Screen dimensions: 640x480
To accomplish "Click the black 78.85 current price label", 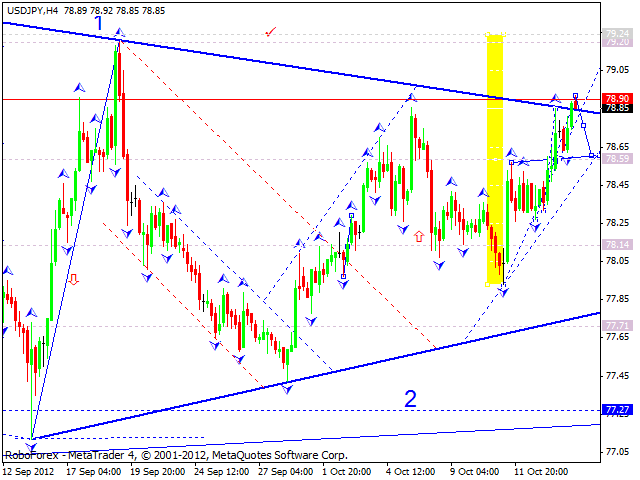I will 617,108.
